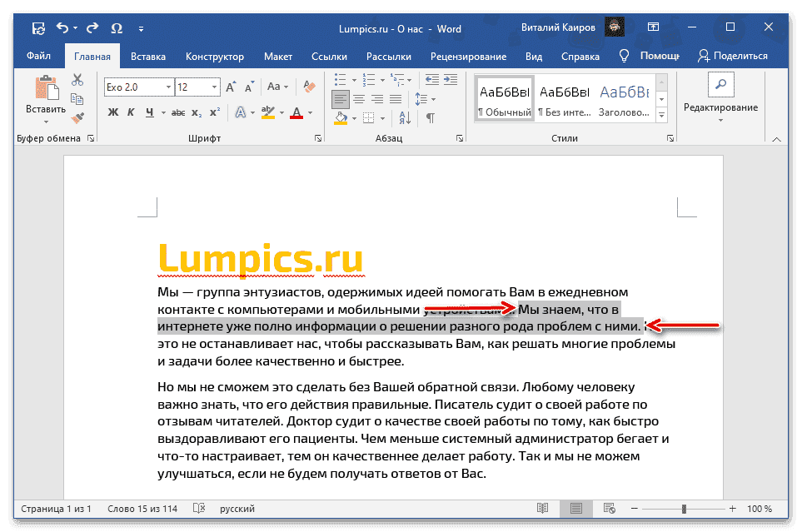Toggle center alignment for the paragraph
This screenshot has width=802, height=532.
click(359, 99)
